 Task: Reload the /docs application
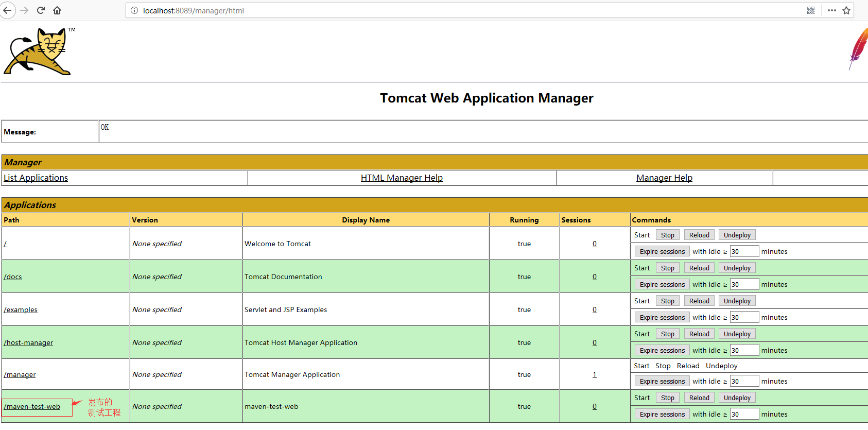[699, 268]
